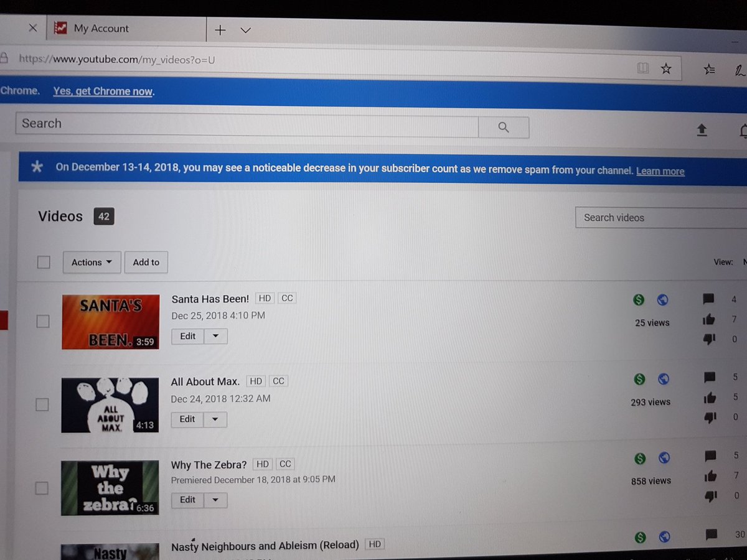Add page to favorites with star icon

[666, 68]
